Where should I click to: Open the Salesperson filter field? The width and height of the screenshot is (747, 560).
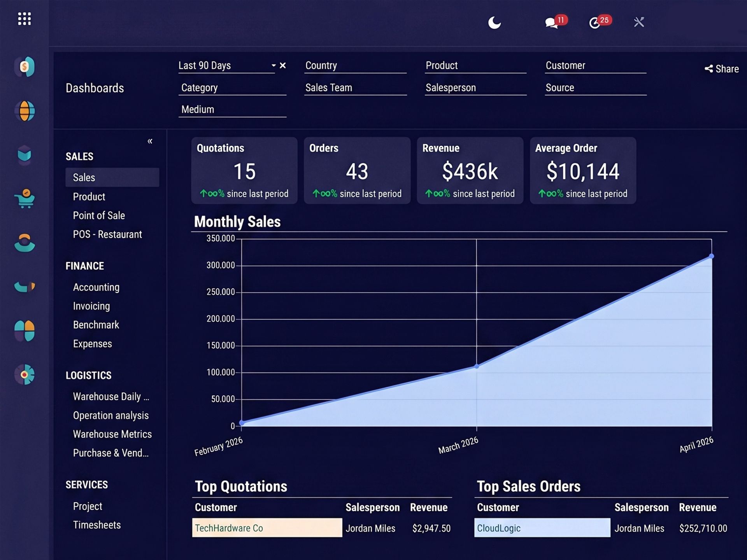pyautogui.click(x=476, y=88)
